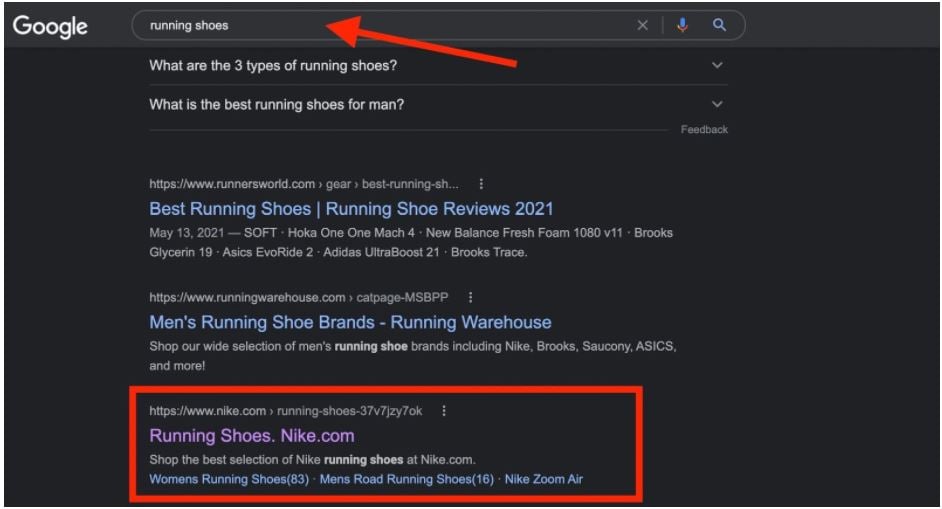Expand 'best running shoes for man' question
942x509 pixels.
coord(717,104)
